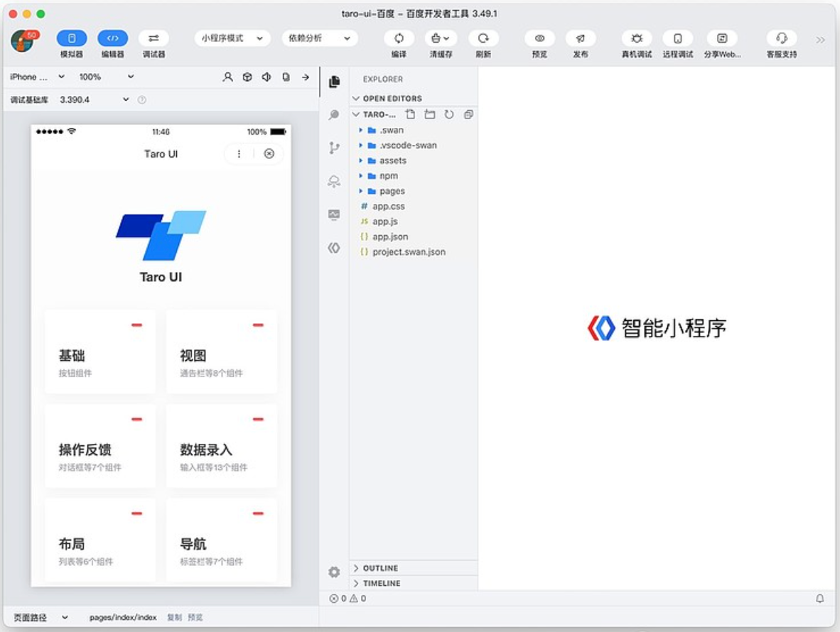Viewport: 840px width, 632px height.
Task: Toggle the simulator panel button
Action: tap(71, 38)
